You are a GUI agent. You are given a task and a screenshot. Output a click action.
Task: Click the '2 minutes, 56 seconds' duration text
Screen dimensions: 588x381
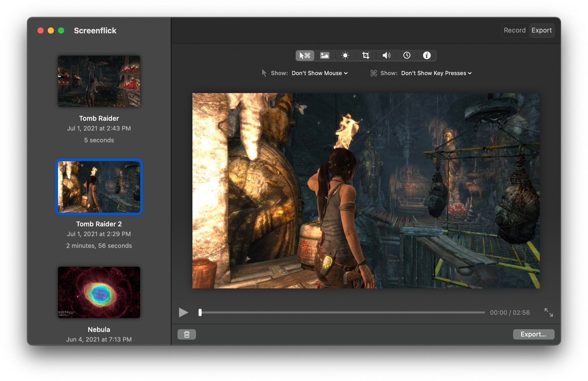coord(99,246)
